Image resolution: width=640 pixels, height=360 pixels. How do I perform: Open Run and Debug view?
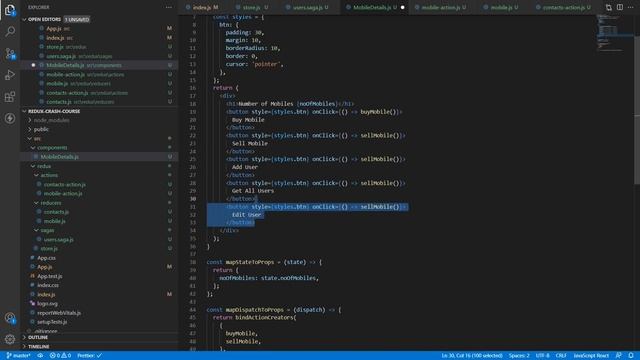coord(10,75)
